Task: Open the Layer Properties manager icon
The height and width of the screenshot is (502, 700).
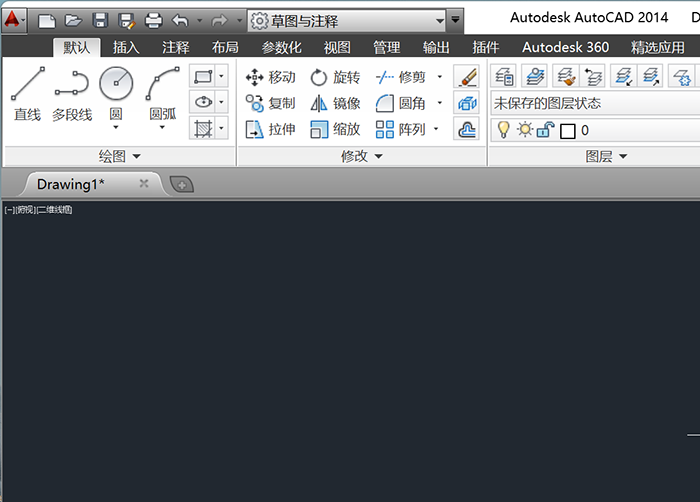Action: [504, 76]
